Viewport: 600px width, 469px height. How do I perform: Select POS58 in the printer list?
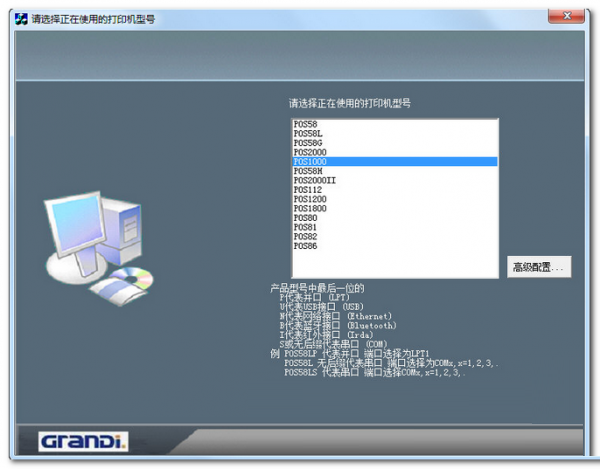pyautogui.click(x=306, y=124)
